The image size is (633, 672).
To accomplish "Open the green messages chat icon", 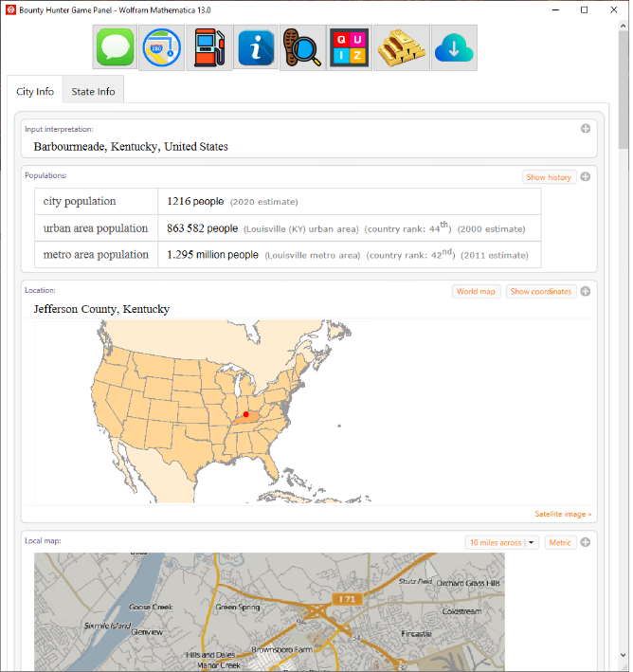I will [x=116, y=47].
